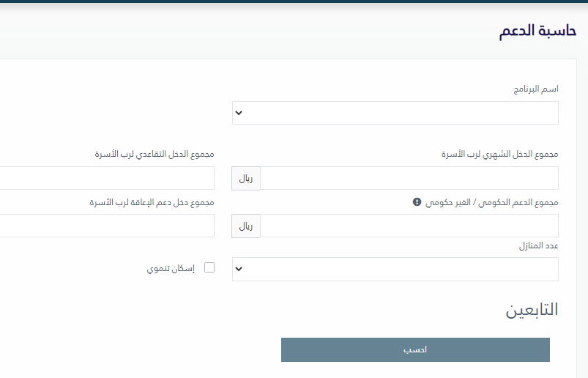Click the مجموع دخل دعم الإعاقة input
This screenshot has width=588, height=378.
(107, 226)
